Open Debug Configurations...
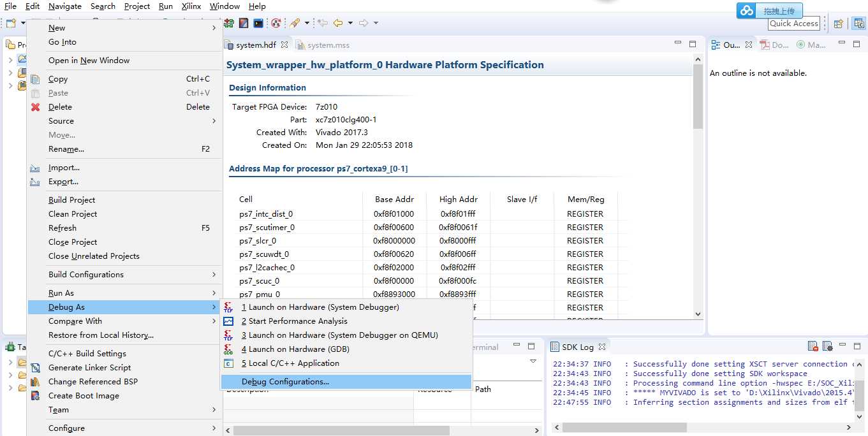This screenshot has width=868, height=436. (x=346, y=382)
